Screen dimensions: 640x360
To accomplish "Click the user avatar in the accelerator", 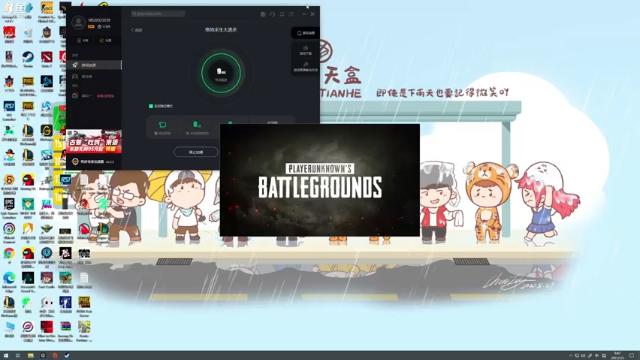I will pyautogui.click(x=78, y=22).
